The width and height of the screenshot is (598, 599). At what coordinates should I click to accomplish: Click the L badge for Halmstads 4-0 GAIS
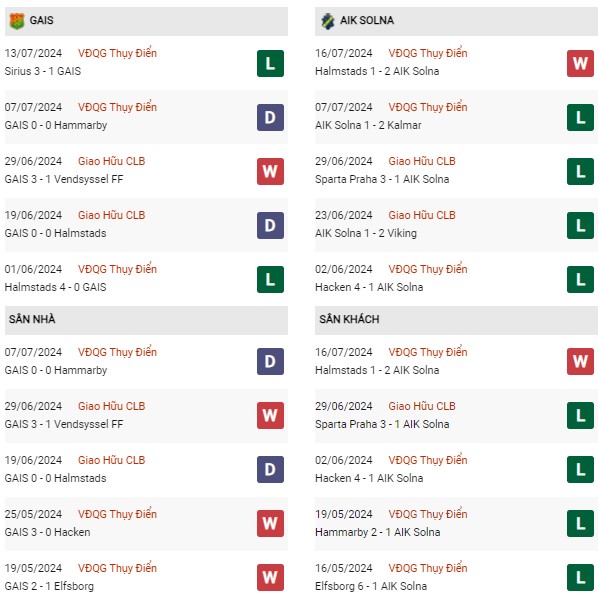[270, 279]
